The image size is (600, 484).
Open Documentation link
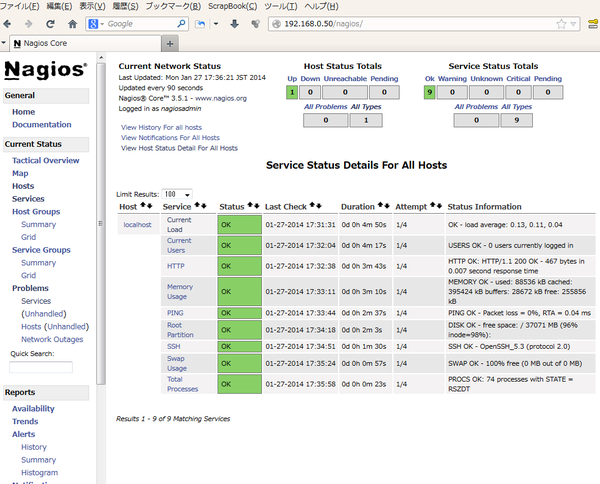[42, 124]
